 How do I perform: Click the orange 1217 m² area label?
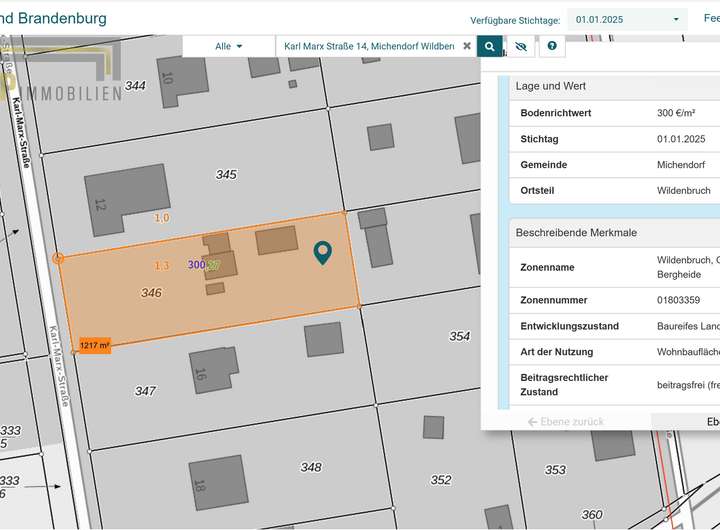click(94, 344)
